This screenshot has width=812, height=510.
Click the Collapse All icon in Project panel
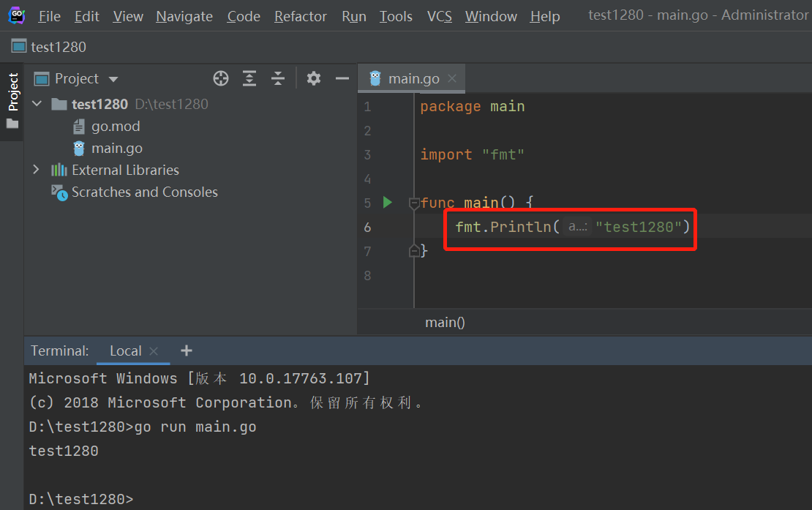point(277,78)
